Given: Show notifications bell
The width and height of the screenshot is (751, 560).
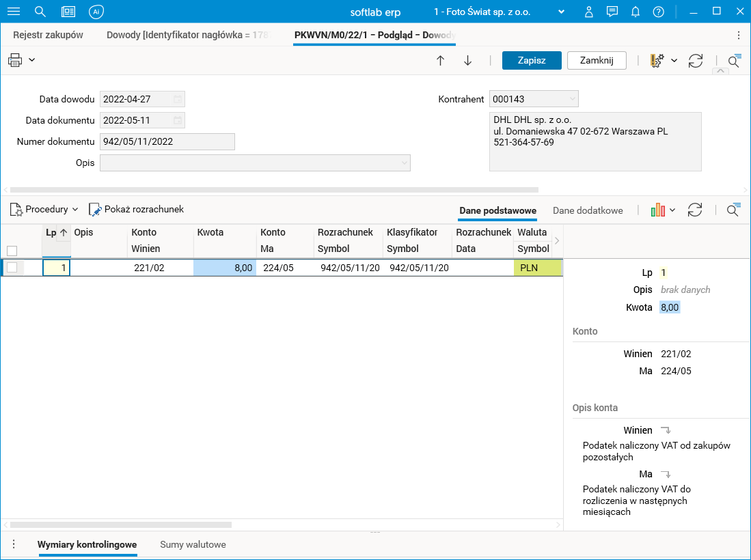Looking at the screenshot, I should 635,12.
